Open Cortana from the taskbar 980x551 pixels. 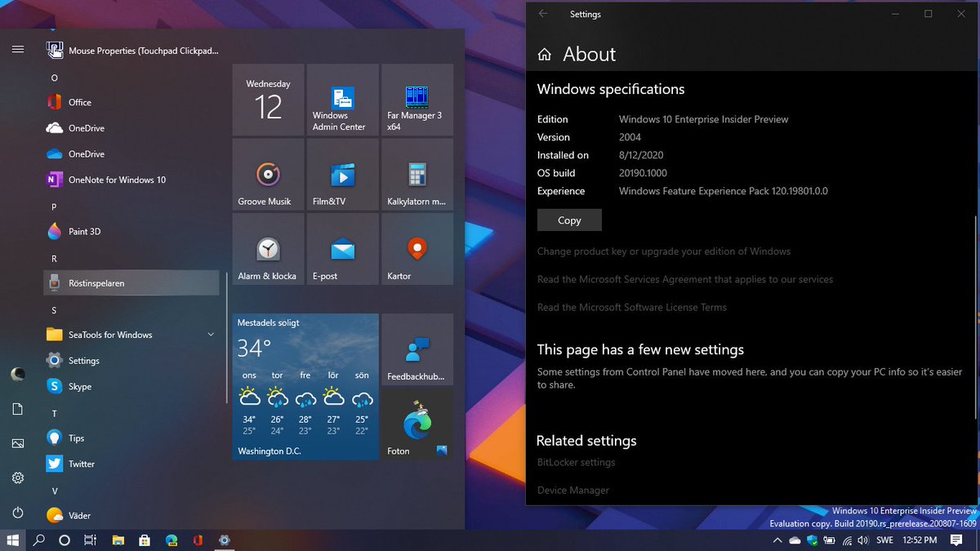pyautogui.click(x=65, y=540)
